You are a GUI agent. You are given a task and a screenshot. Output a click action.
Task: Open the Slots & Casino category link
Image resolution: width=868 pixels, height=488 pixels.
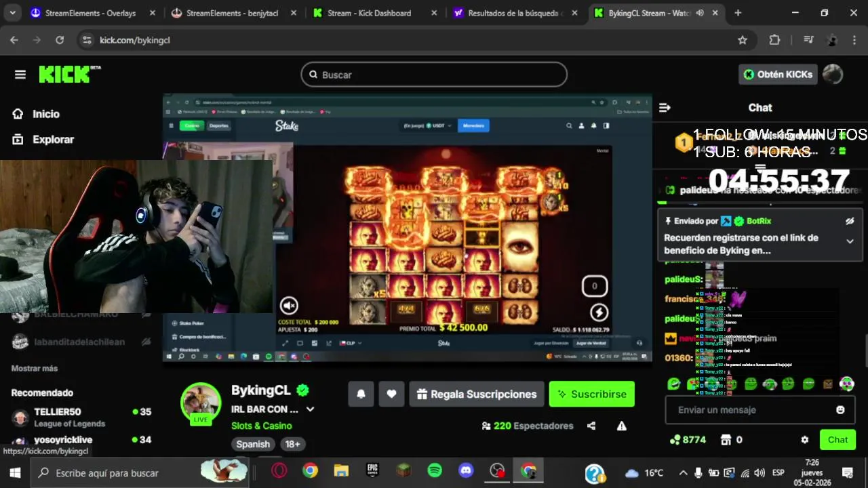click(x=262, y=426)
